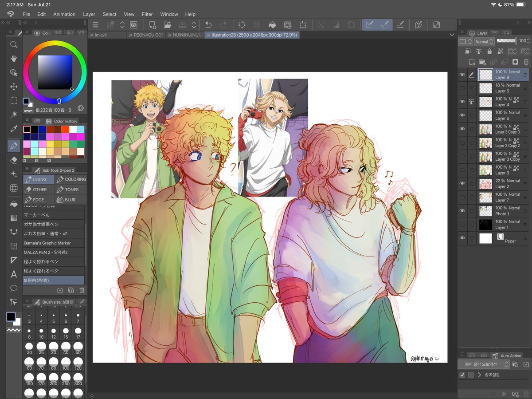Select the Eraser tool

coord(14,160)
